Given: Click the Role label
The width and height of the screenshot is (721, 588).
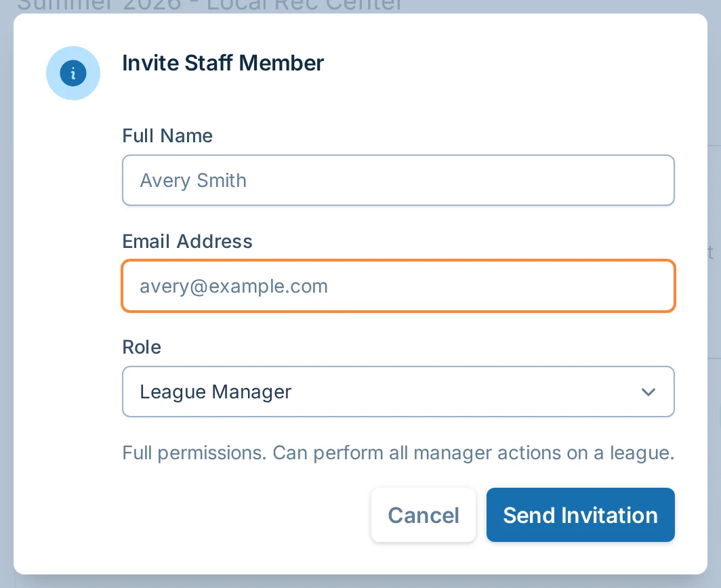Looking at the screenshot, I should tap(142, 347).
